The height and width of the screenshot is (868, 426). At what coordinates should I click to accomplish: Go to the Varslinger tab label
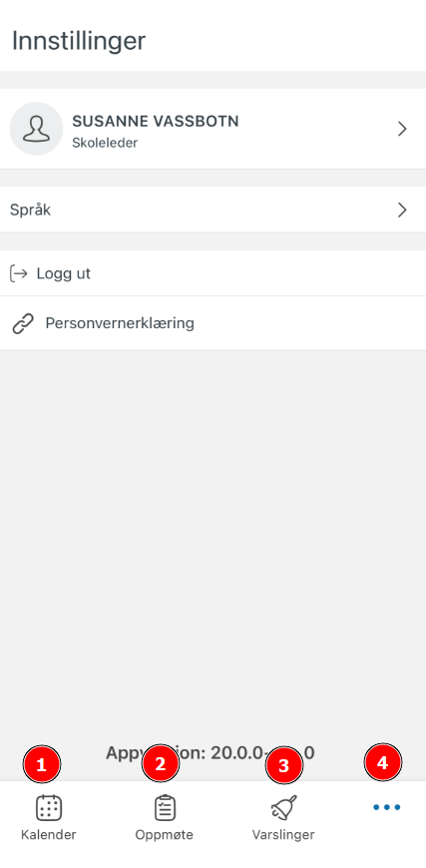pos(283,835)
